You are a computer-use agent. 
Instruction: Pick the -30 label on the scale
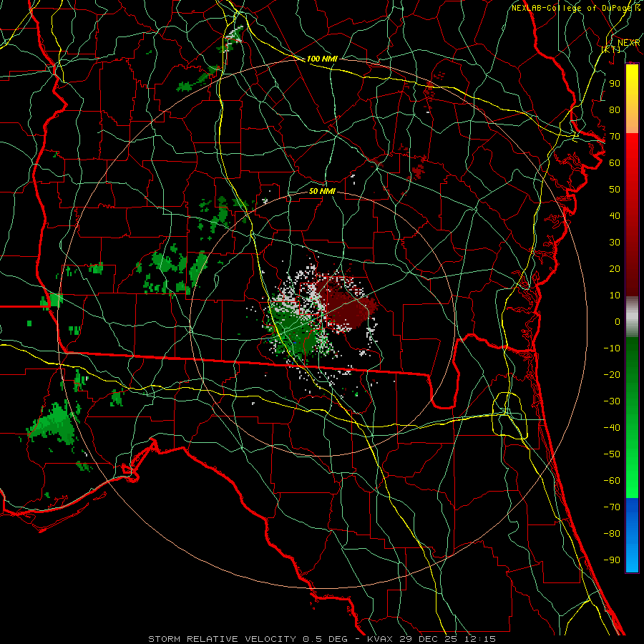(612, 401)
